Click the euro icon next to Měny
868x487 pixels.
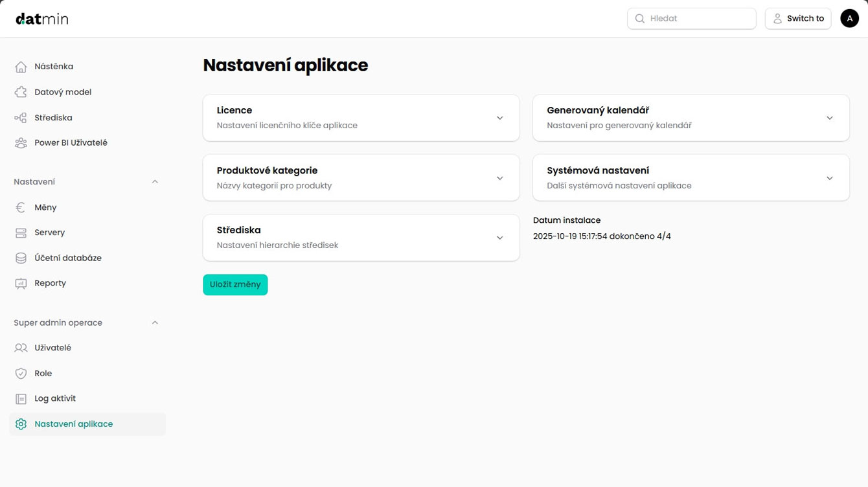click(x=21, y=208)
